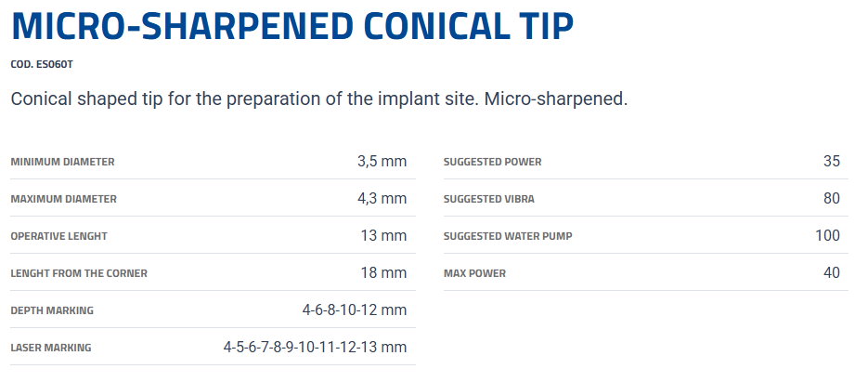Select the Operative Lenght label

[x=58, y=236]
